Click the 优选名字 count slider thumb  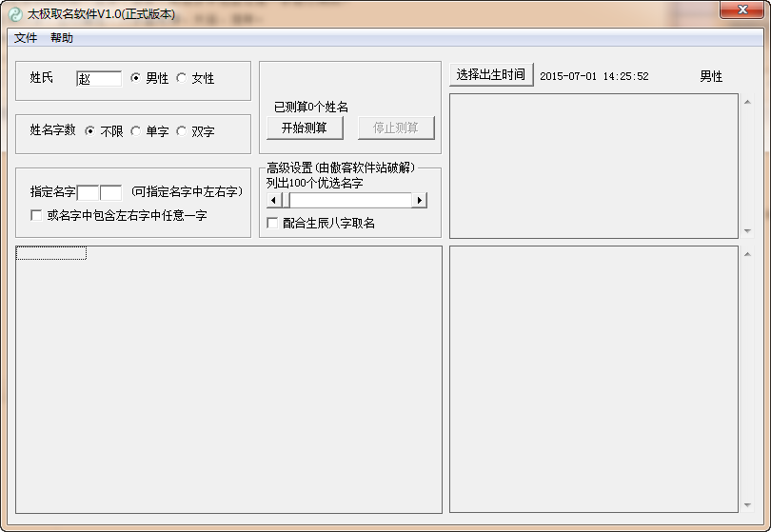(286, 200)
